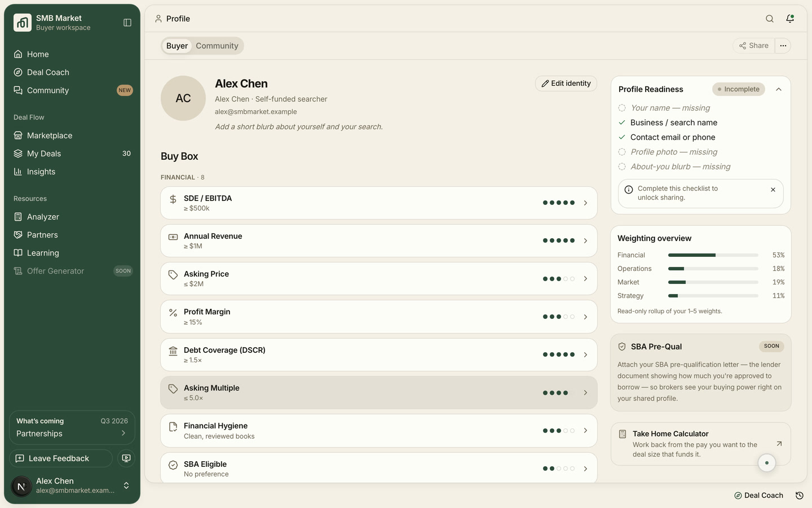The height and width of the screenshot is (508, 812).
Task: Open notifications bell icon
Action: pos(790,19)
